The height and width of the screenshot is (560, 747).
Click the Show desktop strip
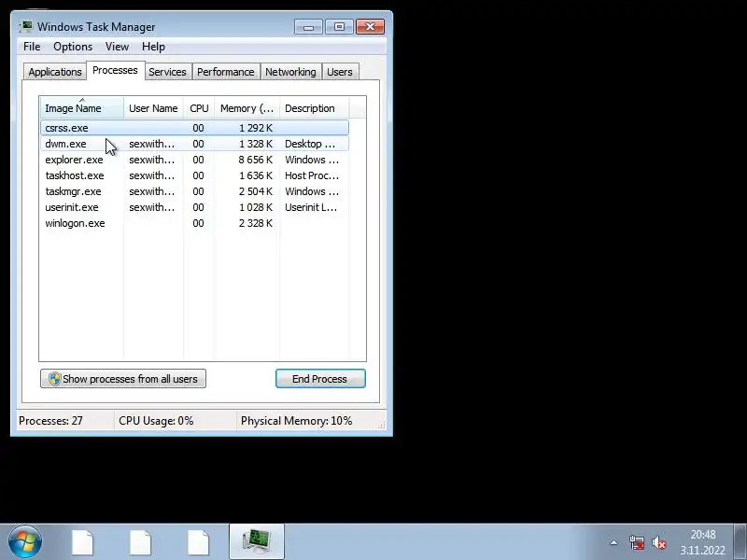pyautogui.click(x=740, y=542)
